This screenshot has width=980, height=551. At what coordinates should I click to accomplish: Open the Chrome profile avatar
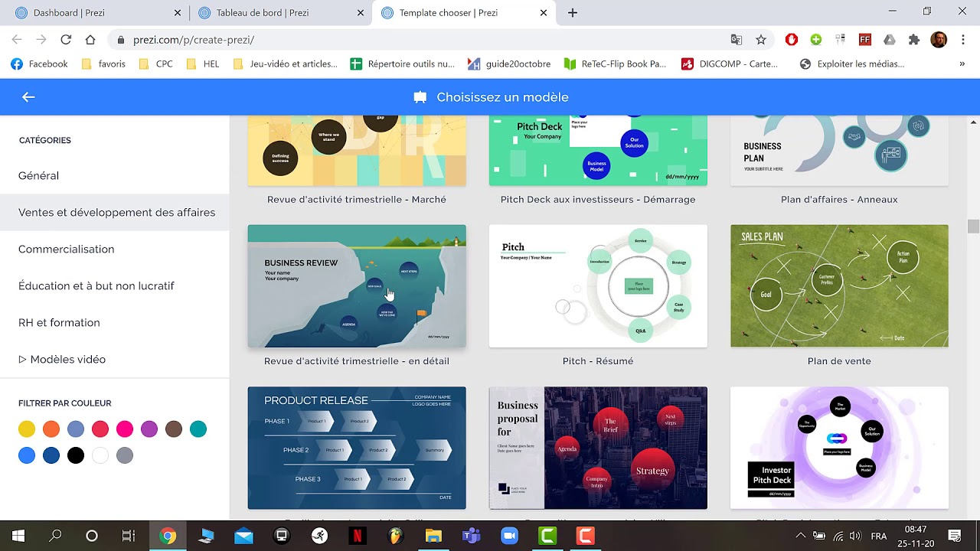coord(939,40)
